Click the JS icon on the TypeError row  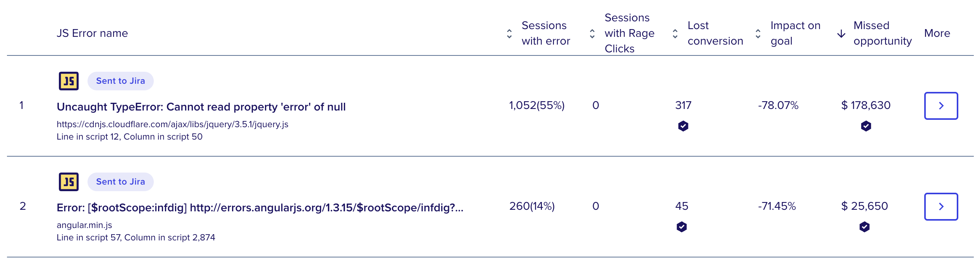(69, 81)
